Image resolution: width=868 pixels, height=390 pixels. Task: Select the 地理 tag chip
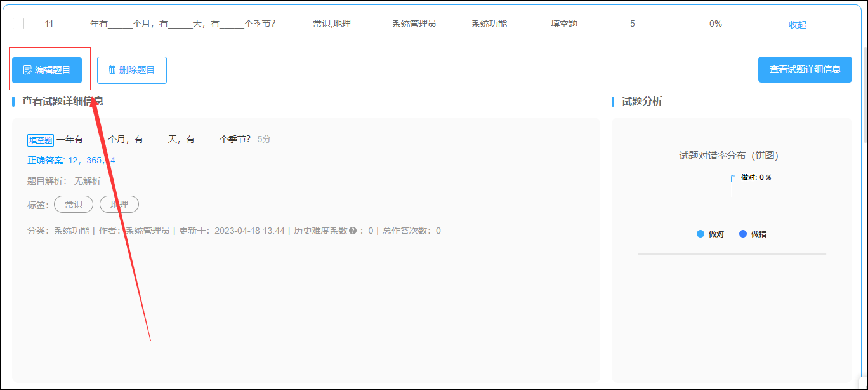click(x=119, y=205)
